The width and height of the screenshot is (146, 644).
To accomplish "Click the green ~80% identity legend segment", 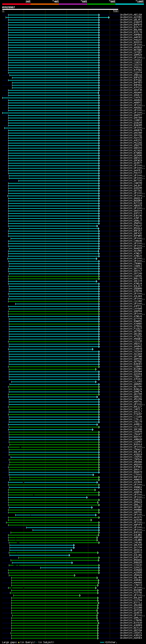I will click(101, 4).
